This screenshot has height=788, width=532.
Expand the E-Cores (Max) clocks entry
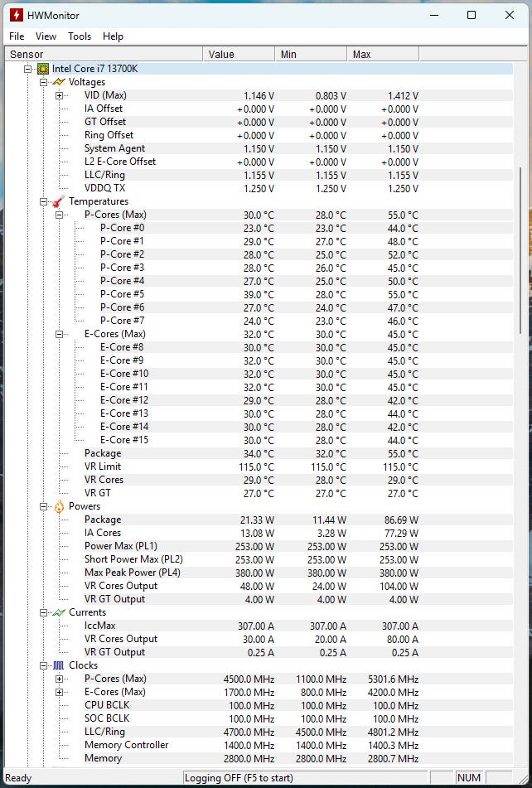click(x=60, y=692)
